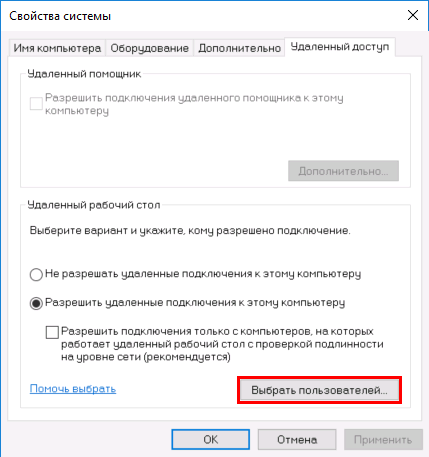
Task: Select 'Не разрешать удаленные подключения' radio button
Action: [x=36, y=275]
